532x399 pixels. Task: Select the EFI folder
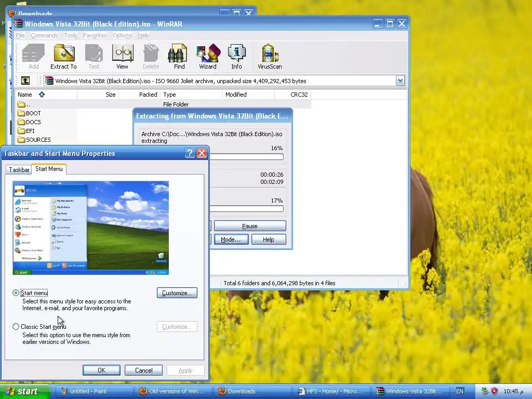click(x=26, y=130)
